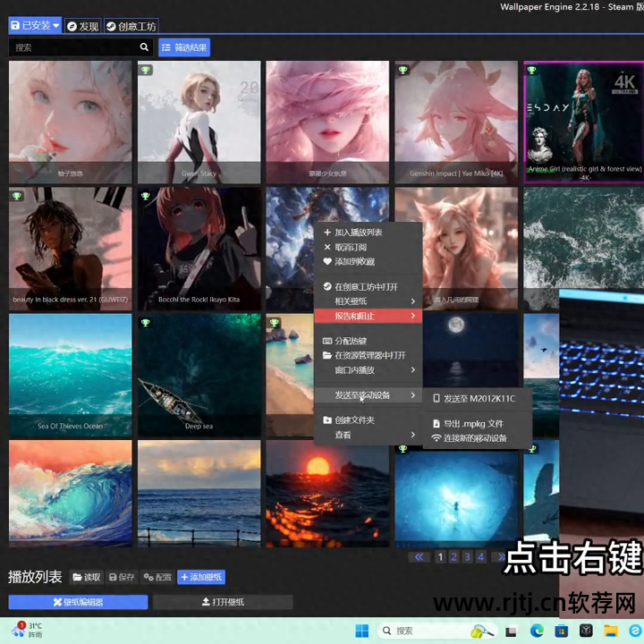Click the phone icon beside 发送至 M2012K11C
This screenshot has height=644, width=644.
tap(436, 398)
